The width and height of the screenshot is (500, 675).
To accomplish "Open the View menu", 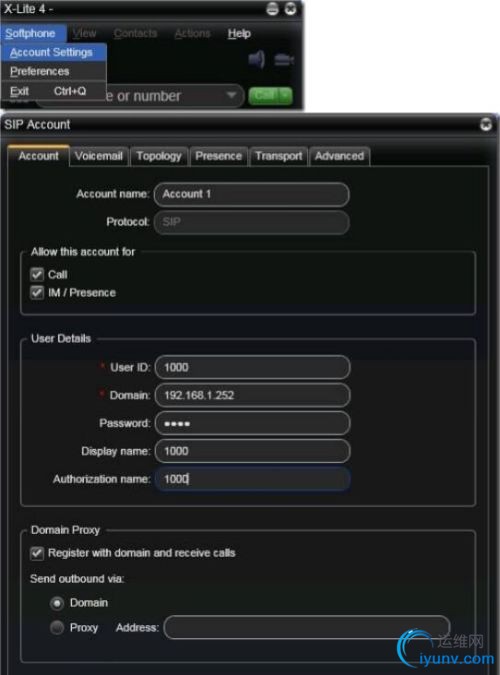I will (84, 33).
